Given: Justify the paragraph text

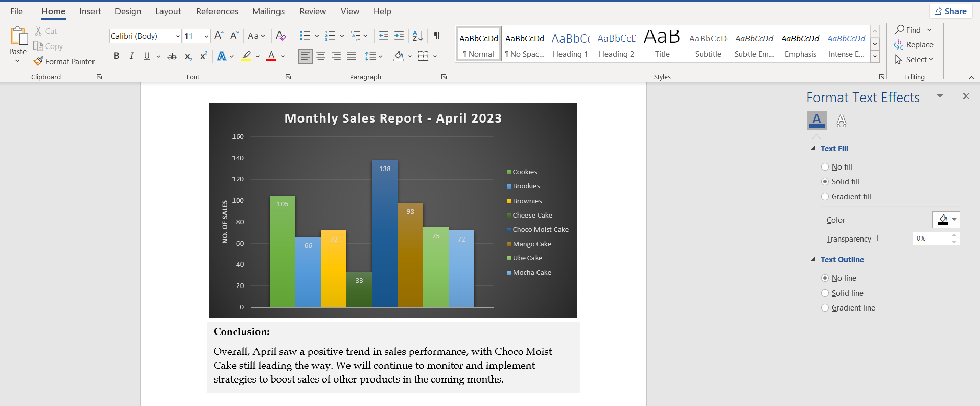Looking at the screenshot, I should click(352, 56).
